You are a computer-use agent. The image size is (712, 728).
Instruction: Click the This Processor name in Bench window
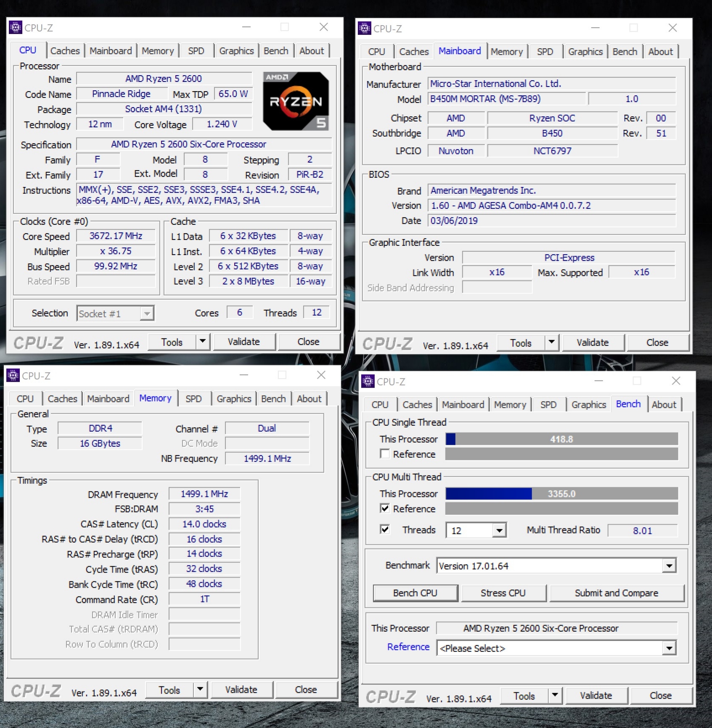click(x=557, y=628)
